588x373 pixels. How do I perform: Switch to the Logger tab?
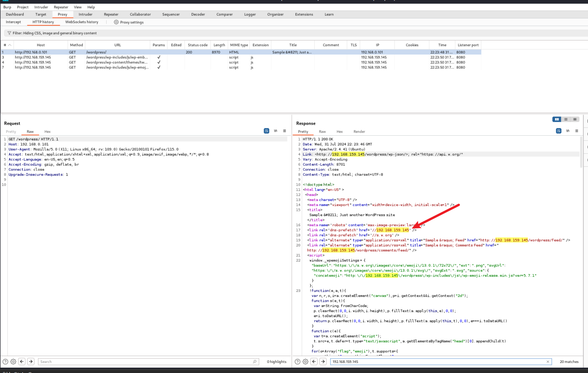coord(250,14)
